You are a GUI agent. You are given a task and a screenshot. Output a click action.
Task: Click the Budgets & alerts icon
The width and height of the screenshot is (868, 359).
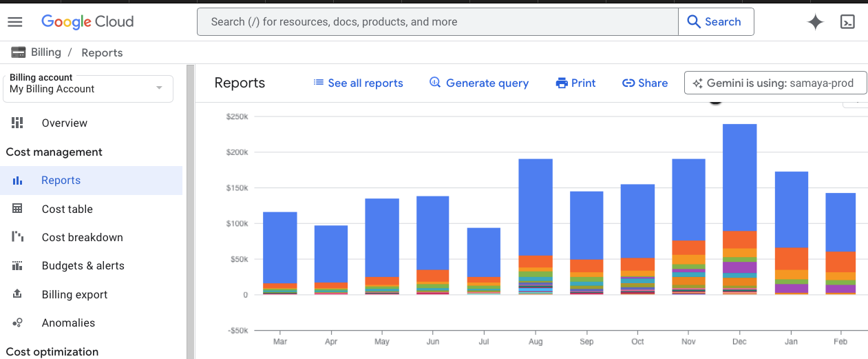18,265
